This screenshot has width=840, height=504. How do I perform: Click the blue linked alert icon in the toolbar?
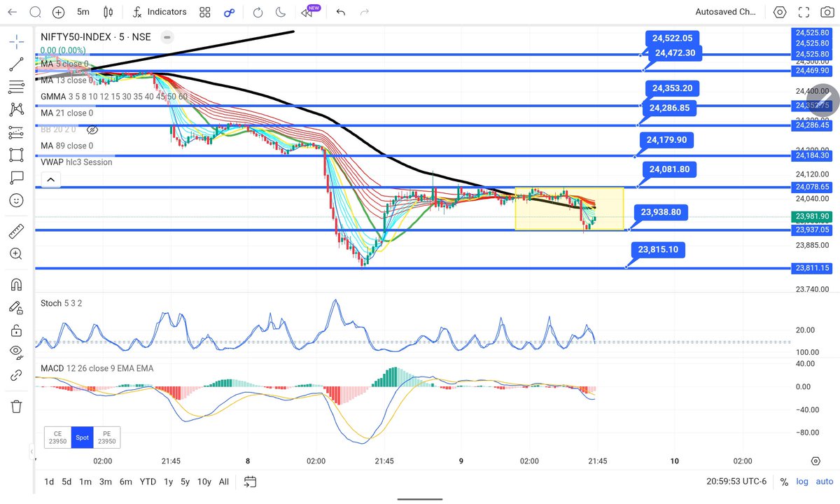pos(229,12)
